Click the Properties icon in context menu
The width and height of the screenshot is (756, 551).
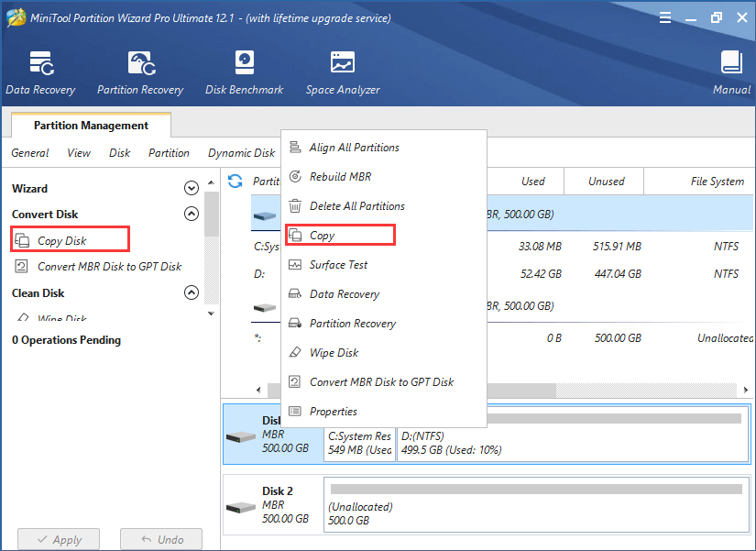click(x=295, y=411)
